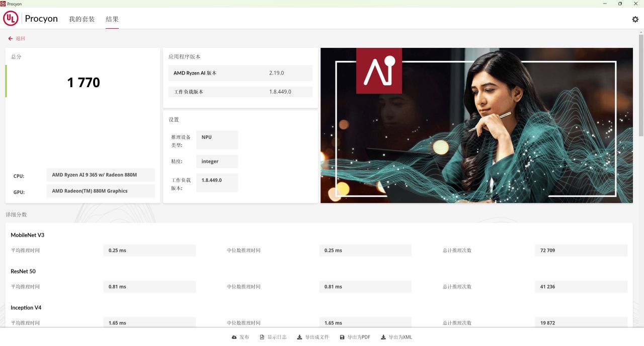Click the 导出为XML download icon
The height and width of the screenshot is (346, 644).
[383, 337]
